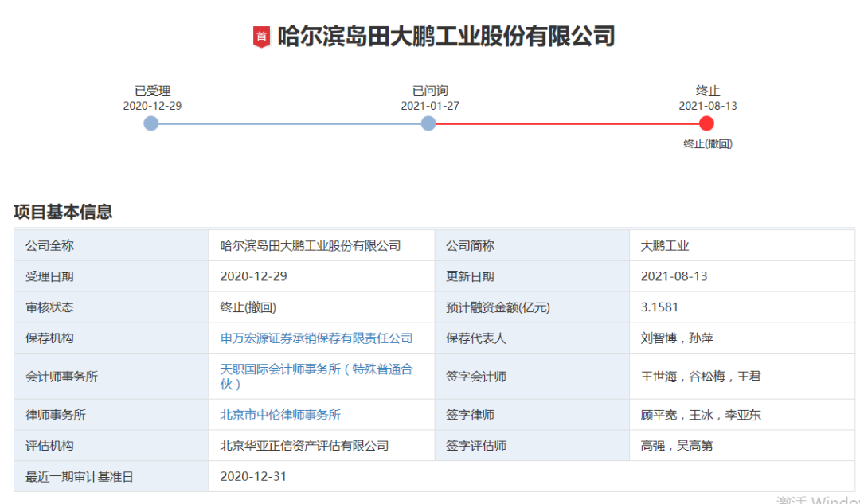860x504 pixels.
Task: Click the date 2021-01-27 under 已问询
Action: click(430, 106)
